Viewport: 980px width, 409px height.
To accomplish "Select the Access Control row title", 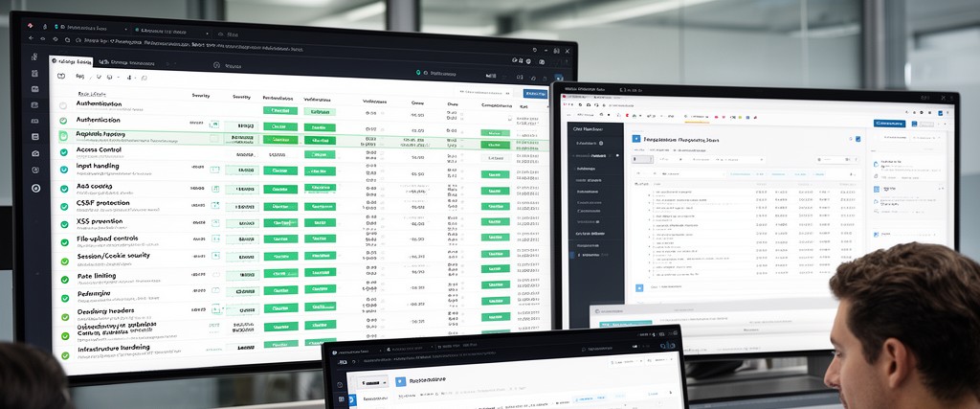I will tap(99, 150).
